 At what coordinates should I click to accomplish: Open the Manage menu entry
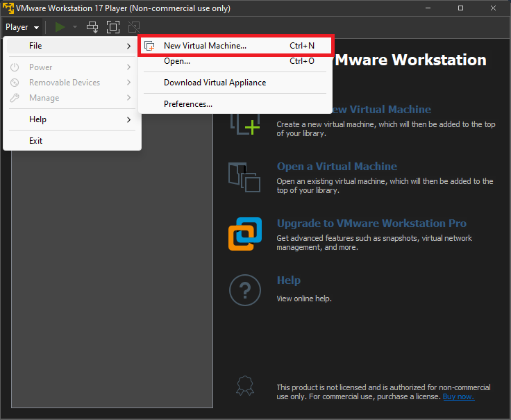coord(72,98)
